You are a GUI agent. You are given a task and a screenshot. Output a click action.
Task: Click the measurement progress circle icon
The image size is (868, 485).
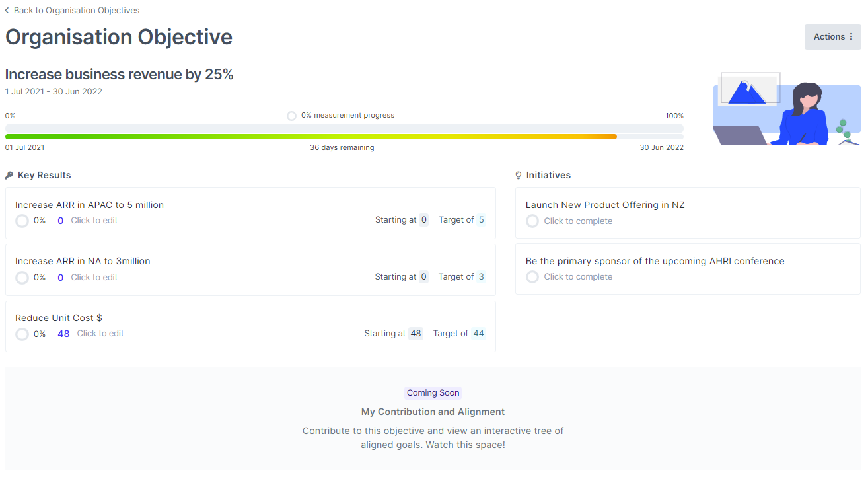point(291,116)
